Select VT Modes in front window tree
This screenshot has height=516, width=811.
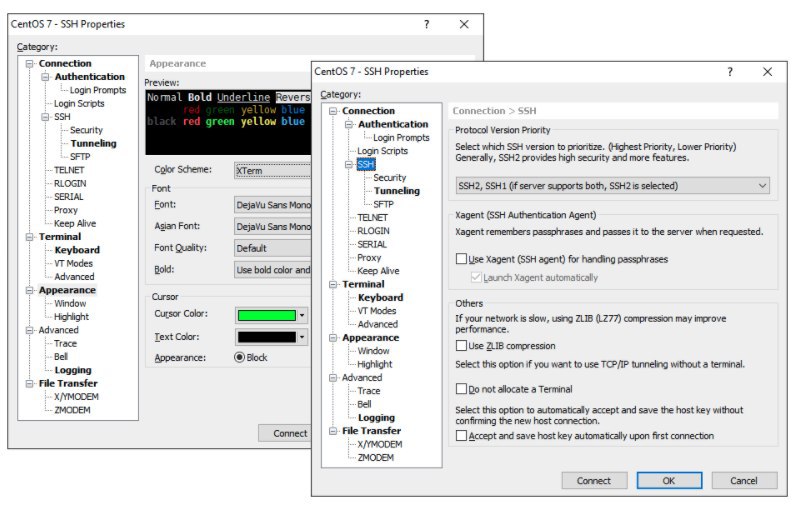pyautogui.click(x=377, y=311)
